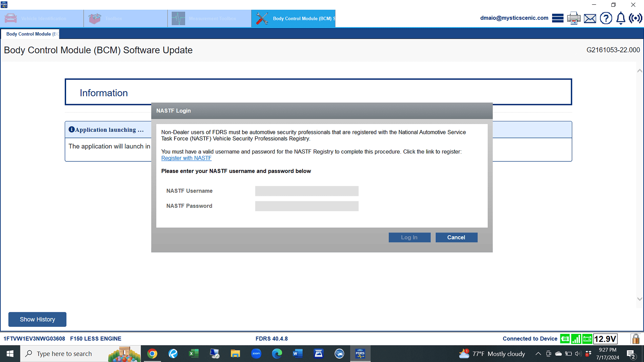Screen dimensions: 644x362
Task: Click the wireless signal device icon
Action: pyautogui.click(x=635, y=18)
